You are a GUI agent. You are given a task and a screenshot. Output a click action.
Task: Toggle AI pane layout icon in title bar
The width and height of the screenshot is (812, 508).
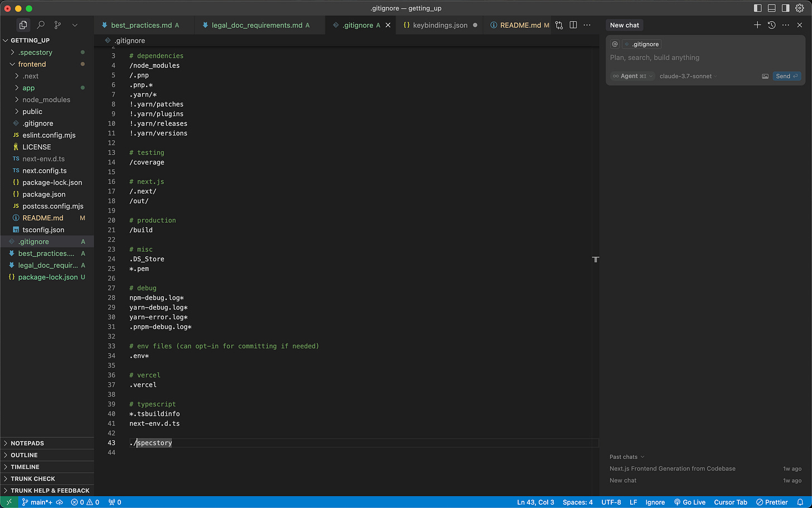pyautogui.click(x=785, y=8)
